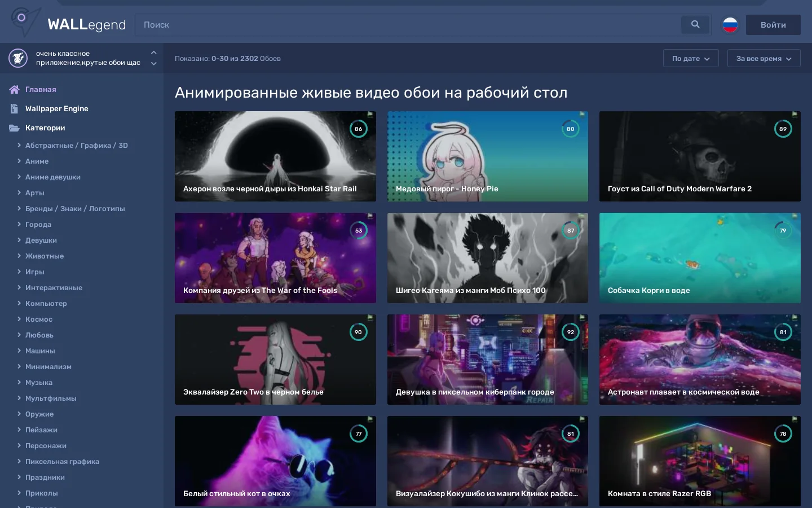Open Девушка в пиксельном киберпанк городе

click(488, 360)
